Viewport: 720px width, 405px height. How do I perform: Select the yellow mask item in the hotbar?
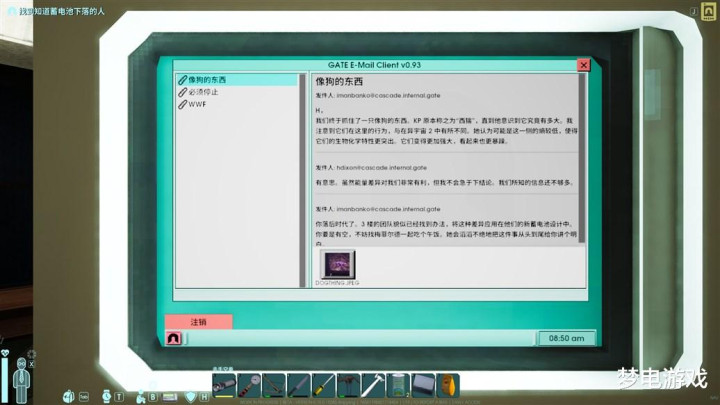[x=448, y=385]
